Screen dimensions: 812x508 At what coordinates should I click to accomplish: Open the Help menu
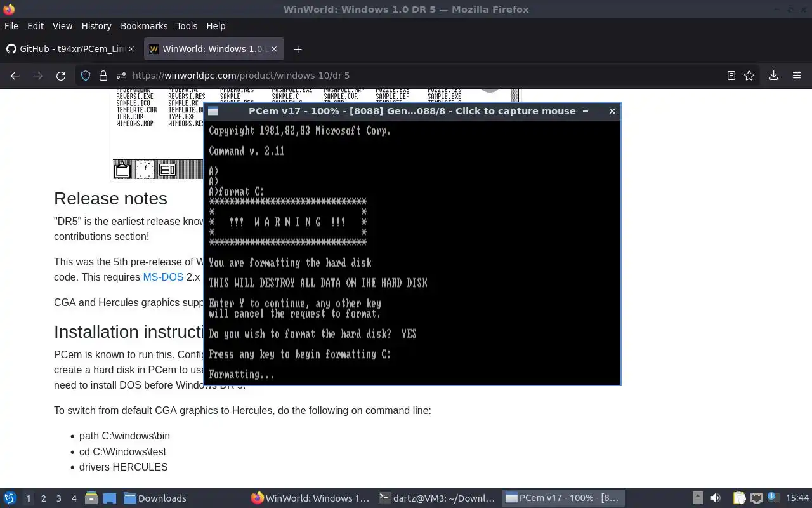point(216,26)
